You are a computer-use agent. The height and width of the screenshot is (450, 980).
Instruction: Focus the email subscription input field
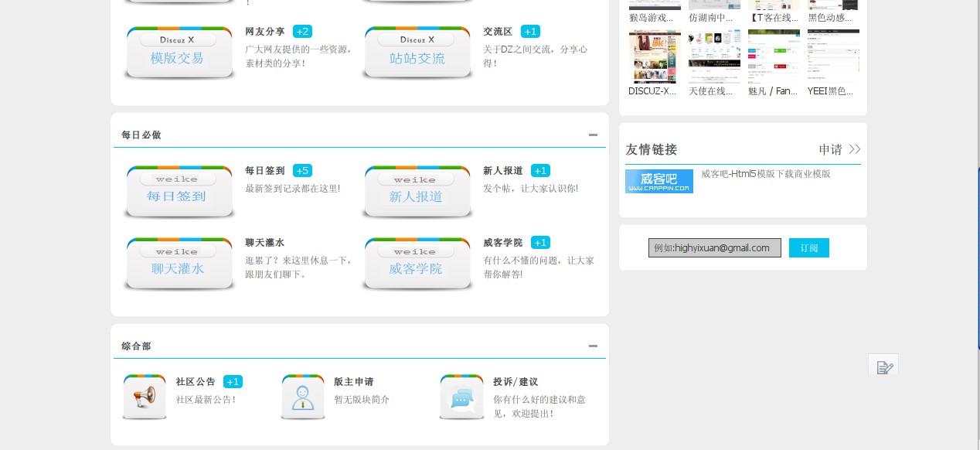715,248
